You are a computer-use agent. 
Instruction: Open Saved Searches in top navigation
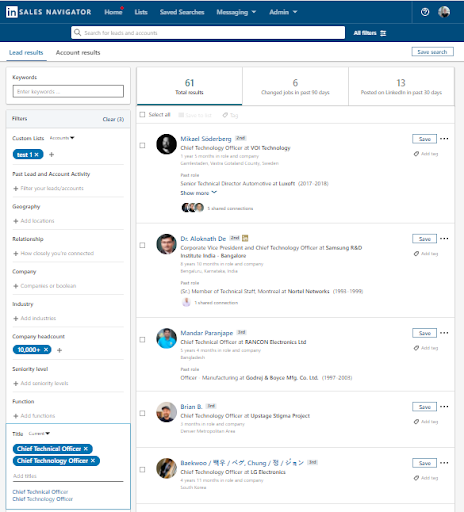pyautogui.click(x=182, y=12)
